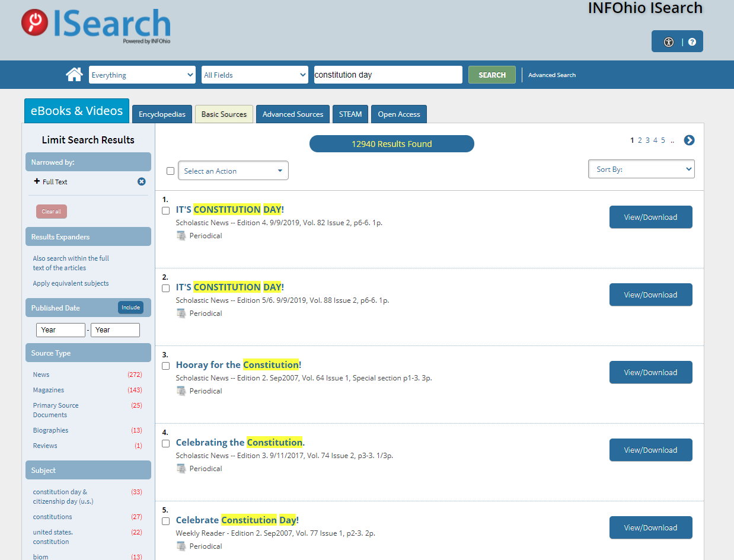Screen dimensions: 734x560
Task: Filter by Biographies source type
Action: point(50,430)
